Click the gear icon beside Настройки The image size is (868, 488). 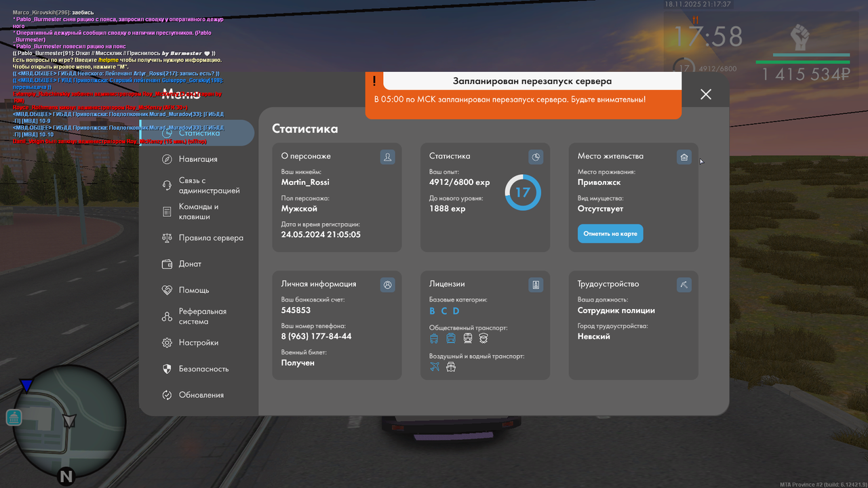[x=167, y=343]
